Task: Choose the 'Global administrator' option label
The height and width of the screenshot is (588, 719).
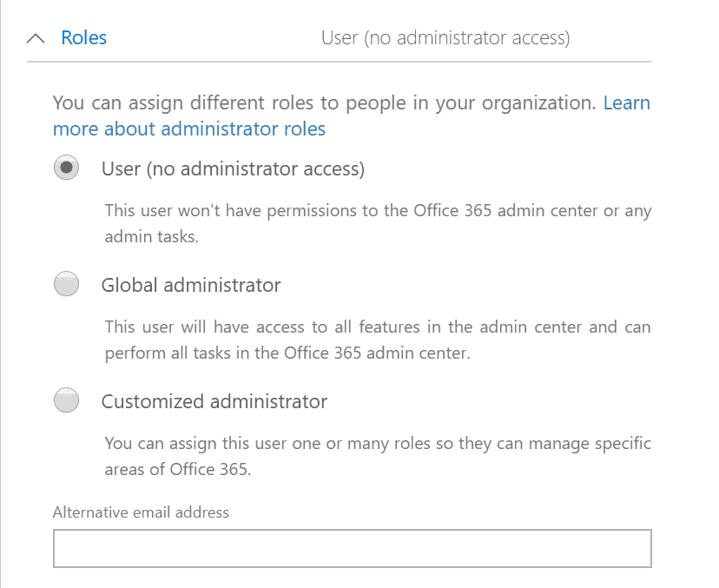Action: (x=191, y=285)
